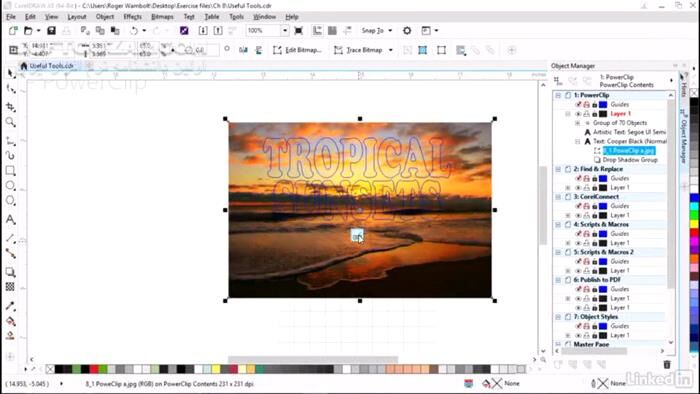Toggle visibility eye of CorelConnect Layer 1

578,215
